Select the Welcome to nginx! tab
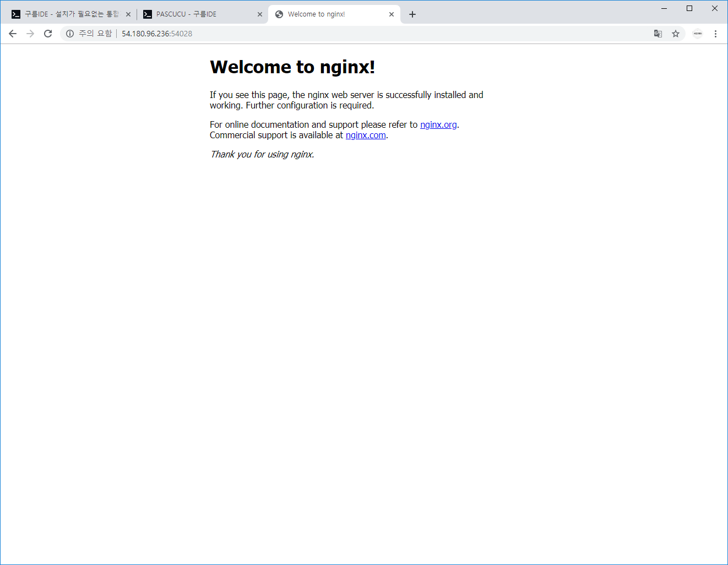Viewport: 728px width, 565px height. point(334,14)
